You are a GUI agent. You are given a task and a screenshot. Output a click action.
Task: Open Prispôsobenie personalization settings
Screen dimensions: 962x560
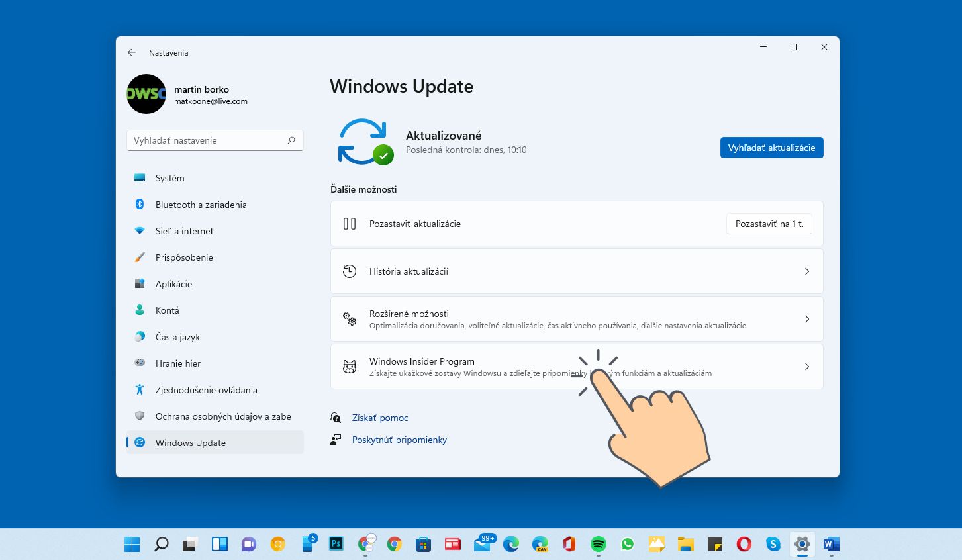[215, 257]
